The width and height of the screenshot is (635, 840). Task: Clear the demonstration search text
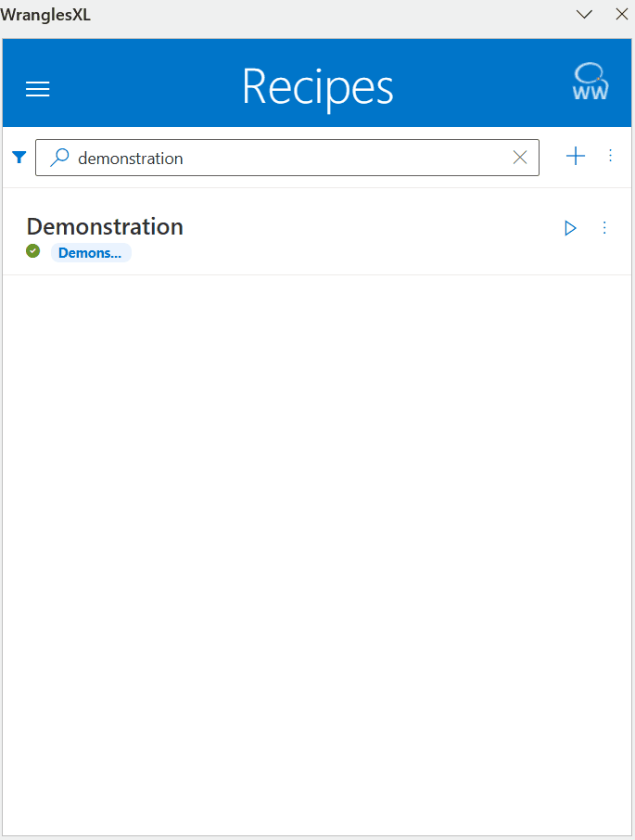pyautogui.click(x=520, y=158)
